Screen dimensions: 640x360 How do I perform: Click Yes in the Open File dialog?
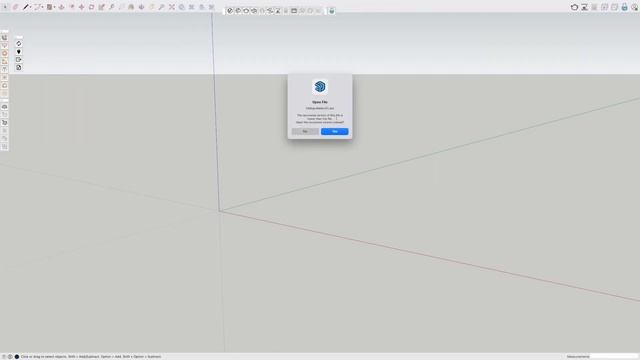tap(334, 131)
